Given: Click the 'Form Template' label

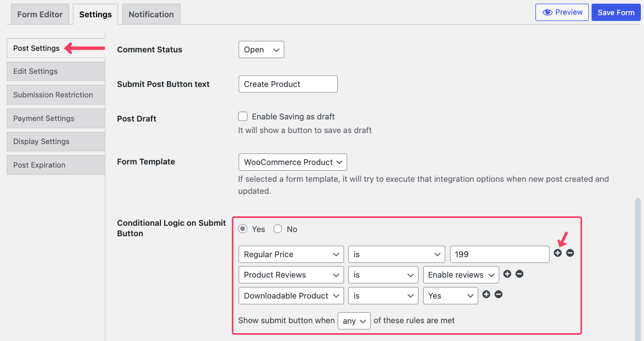Looking at the screenshot, I should point(146,162).
